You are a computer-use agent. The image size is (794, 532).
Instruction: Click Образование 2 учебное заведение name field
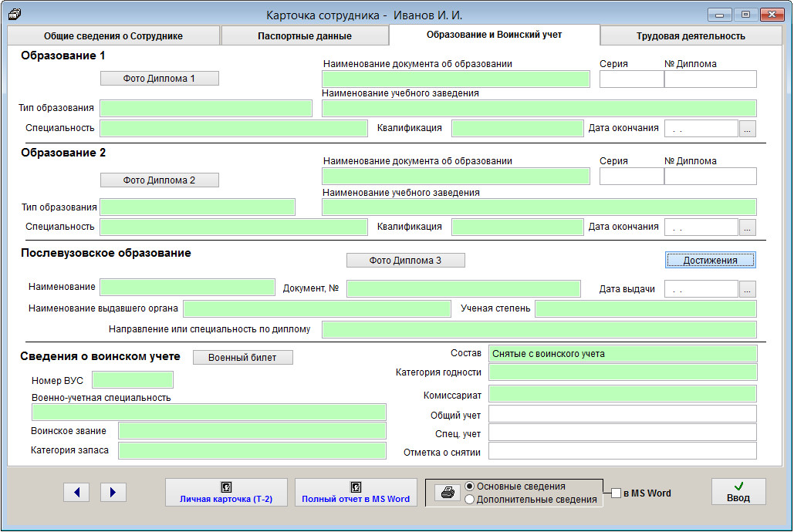(539, 207)
